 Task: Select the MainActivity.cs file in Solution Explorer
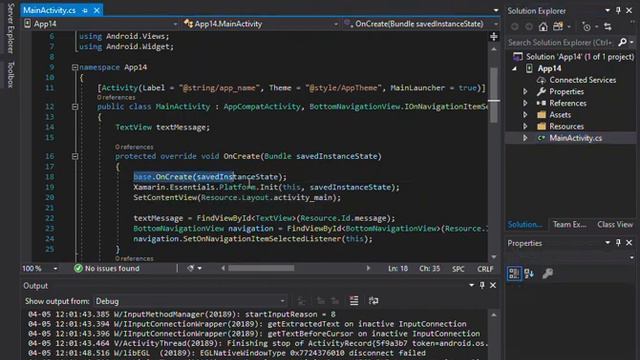pyautogui.click(x=576, y=138)
